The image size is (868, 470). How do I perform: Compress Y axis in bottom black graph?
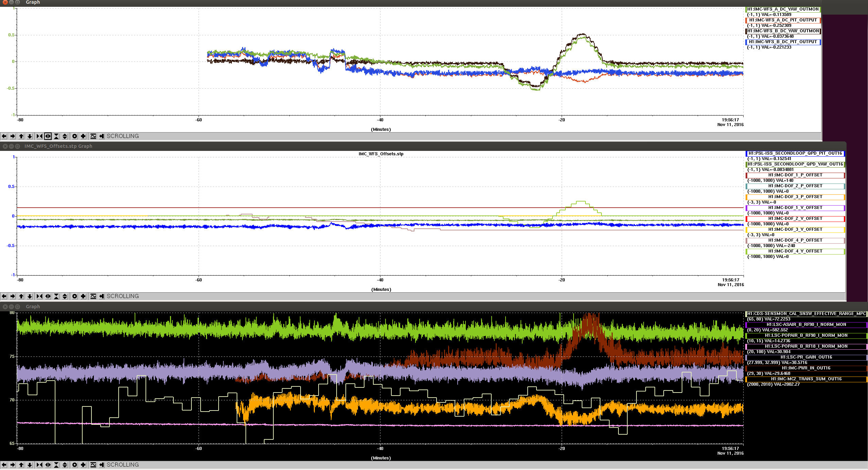[x=56, y=465]
